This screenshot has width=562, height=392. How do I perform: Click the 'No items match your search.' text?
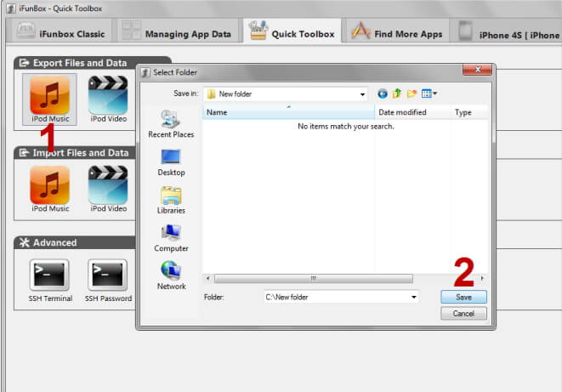[x=346, y=127]
